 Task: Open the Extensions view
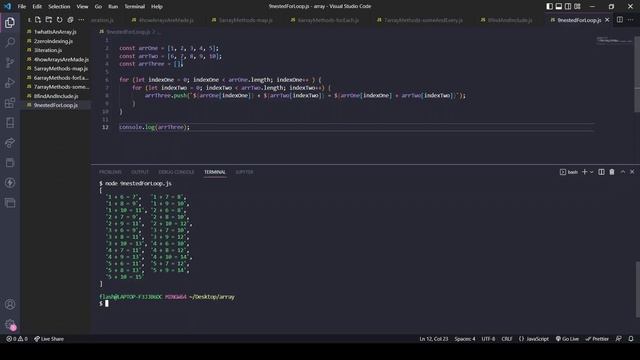(10, 102)
